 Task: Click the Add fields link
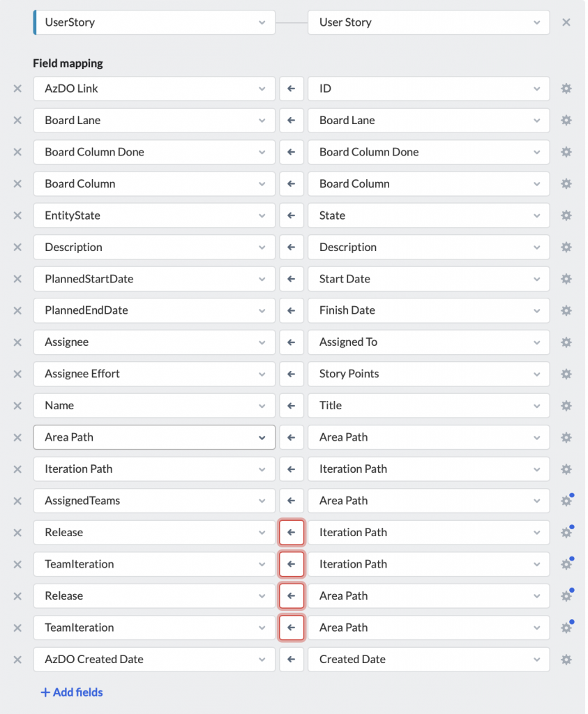click(72, 692)
